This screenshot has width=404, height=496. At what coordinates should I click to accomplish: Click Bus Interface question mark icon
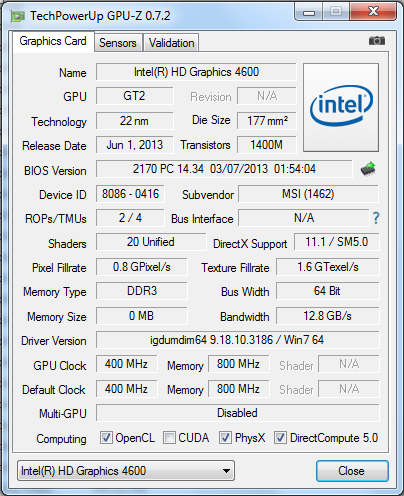pyautogui.click(x=376, y=218)
